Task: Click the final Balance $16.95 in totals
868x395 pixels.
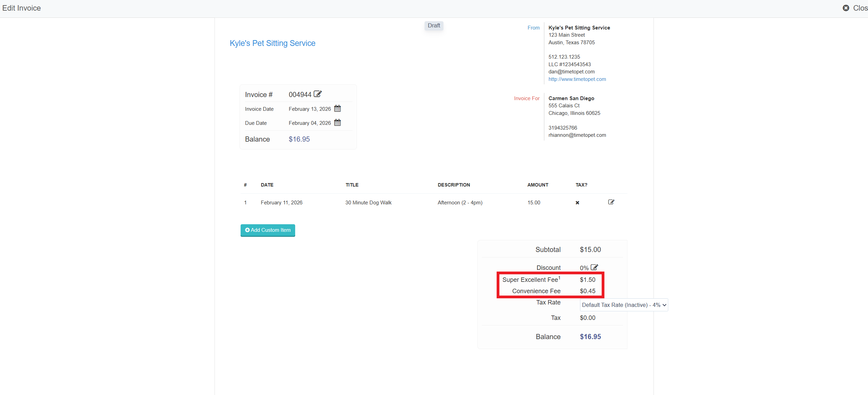Action: tap(590, 337)
